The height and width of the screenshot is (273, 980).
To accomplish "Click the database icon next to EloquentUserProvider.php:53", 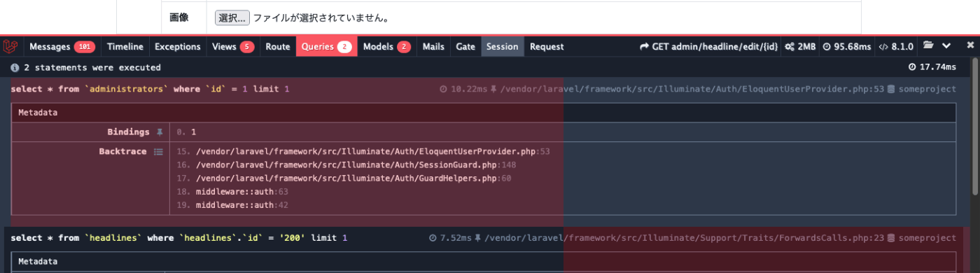I will [891, 90].
